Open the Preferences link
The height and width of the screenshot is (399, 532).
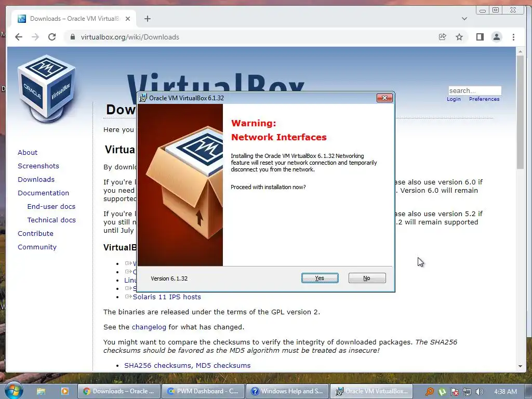pyautogui.click(x=484, y=99)
